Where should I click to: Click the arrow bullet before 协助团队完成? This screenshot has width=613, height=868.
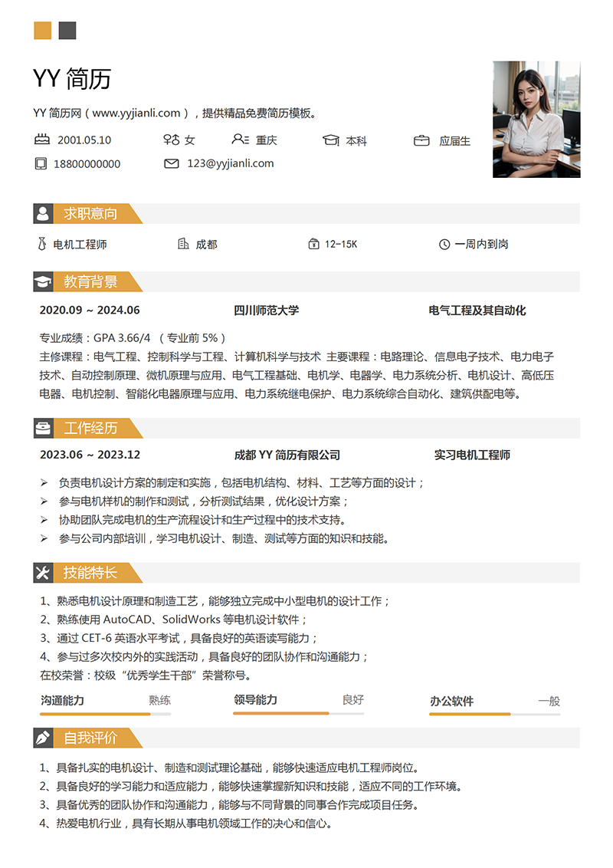[x=44, y=520]
